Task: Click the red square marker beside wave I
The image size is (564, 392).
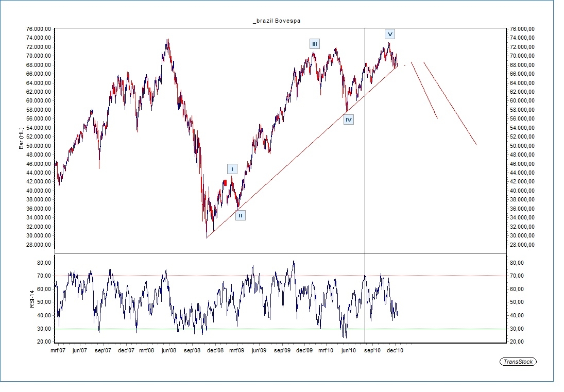Action: [x=225, y=182]
